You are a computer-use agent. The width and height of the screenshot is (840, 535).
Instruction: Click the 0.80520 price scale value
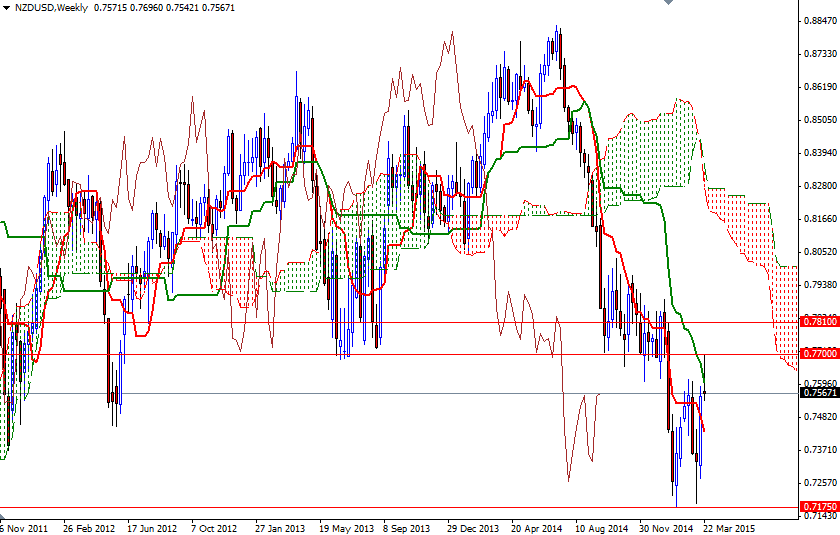pos(820,252)
